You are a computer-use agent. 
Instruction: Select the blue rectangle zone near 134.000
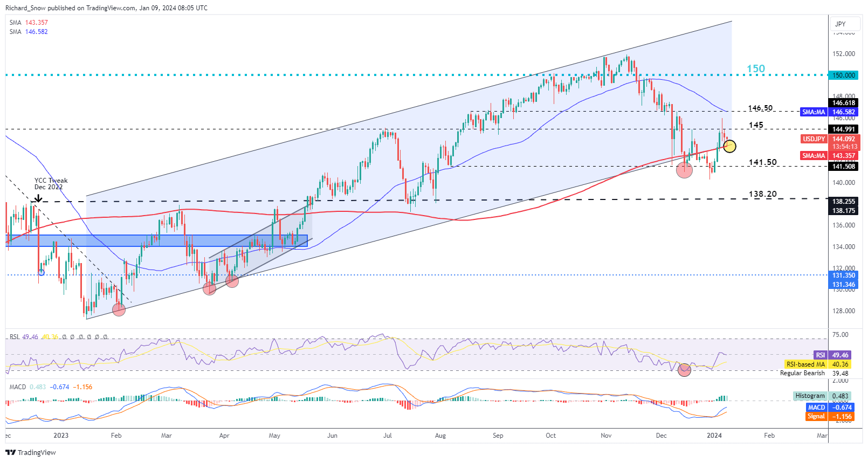click(156, 240)
